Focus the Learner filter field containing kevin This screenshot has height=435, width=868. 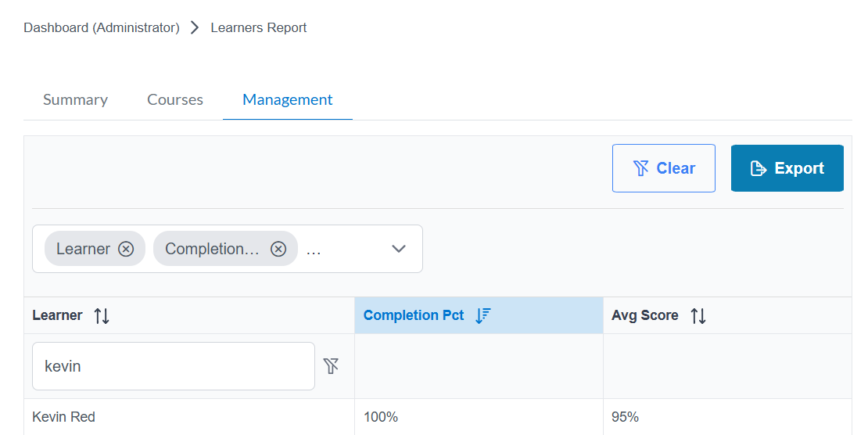click(173, 366)
